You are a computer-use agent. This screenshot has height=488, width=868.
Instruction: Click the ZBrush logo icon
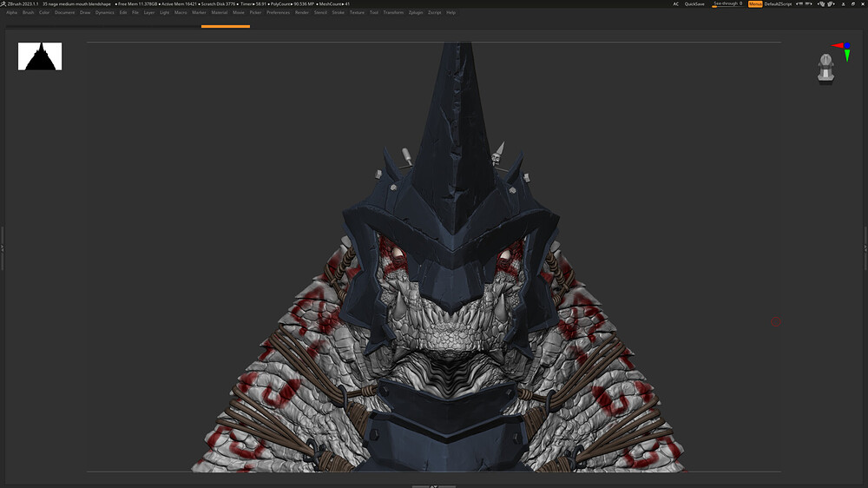click(x=3, y=4)
